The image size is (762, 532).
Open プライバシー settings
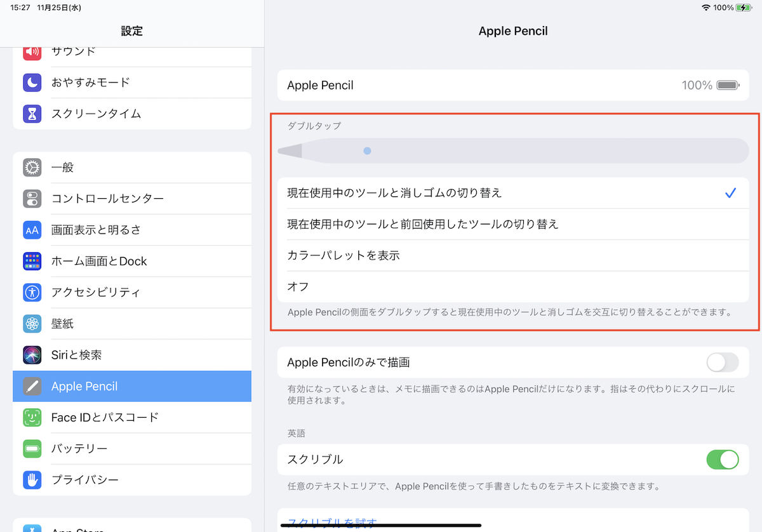pos(132,479)
